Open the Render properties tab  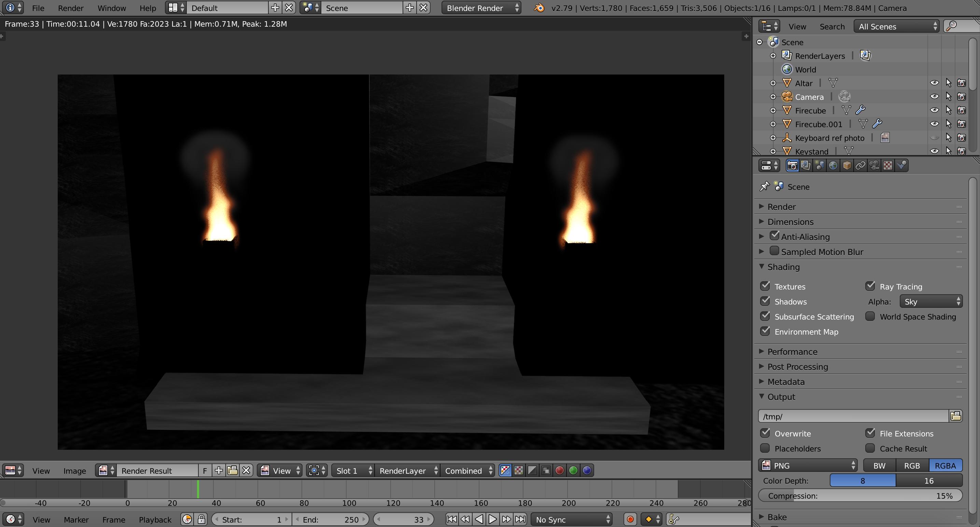[792, 165]
